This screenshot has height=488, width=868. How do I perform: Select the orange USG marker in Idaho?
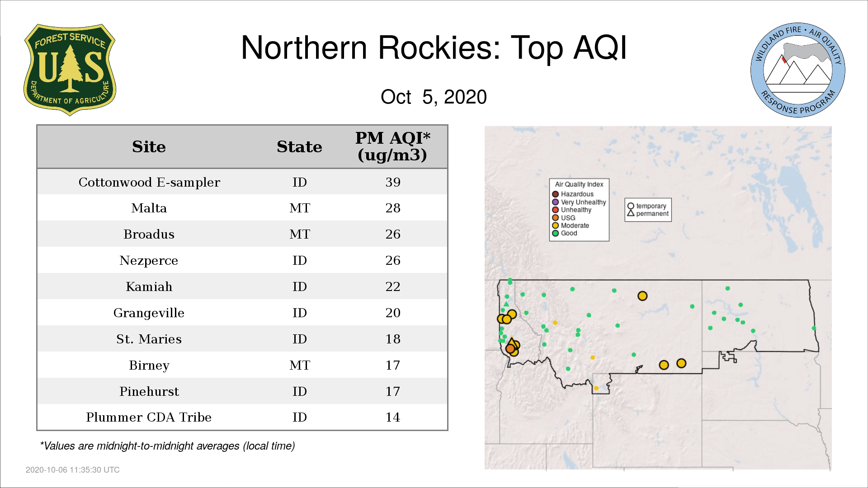(x=510, y=349)
